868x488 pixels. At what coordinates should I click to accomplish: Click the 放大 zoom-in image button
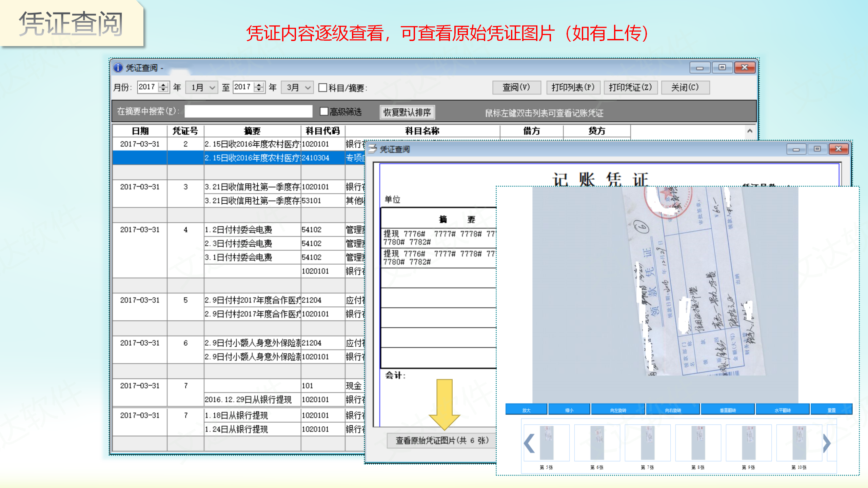coord(526,410)
